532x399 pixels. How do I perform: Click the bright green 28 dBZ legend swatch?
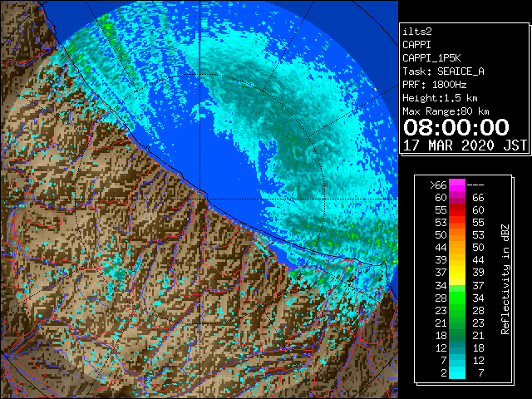pos(457,298)
